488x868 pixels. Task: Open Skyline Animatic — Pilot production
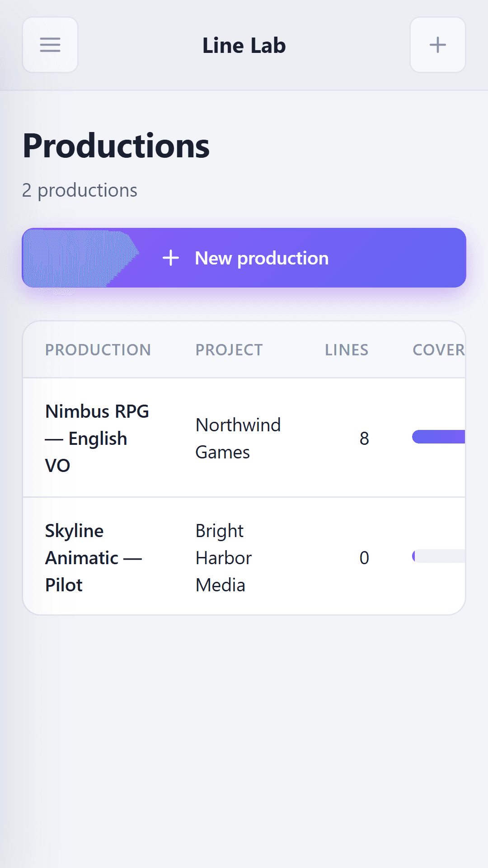[94, 557]
